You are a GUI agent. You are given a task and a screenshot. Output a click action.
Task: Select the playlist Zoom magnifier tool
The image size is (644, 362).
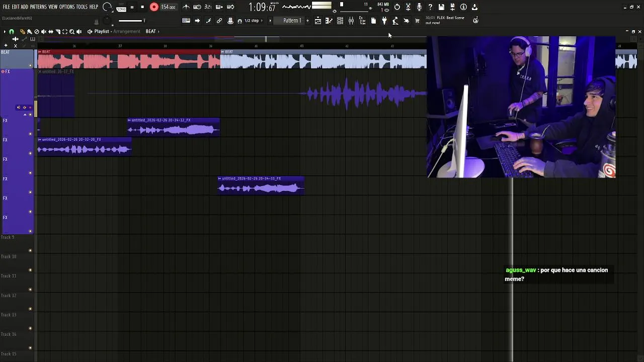click(72, 31)
